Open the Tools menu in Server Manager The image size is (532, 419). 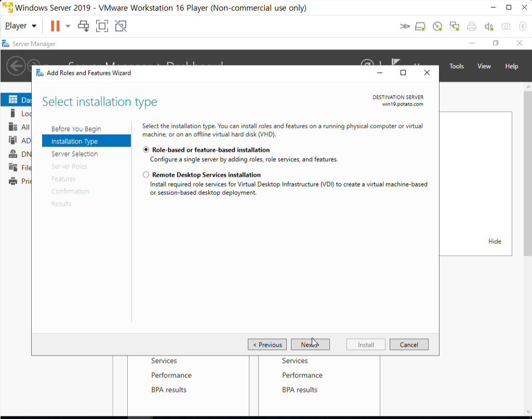(456, 66)
